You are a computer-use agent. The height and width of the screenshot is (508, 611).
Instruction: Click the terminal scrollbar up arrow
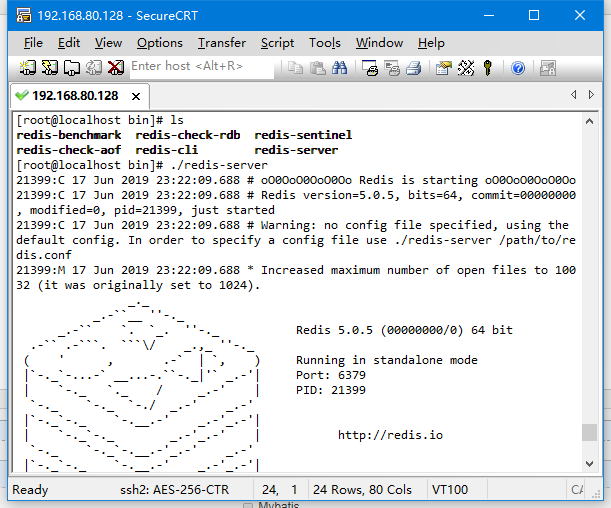[x=589, y=122]
